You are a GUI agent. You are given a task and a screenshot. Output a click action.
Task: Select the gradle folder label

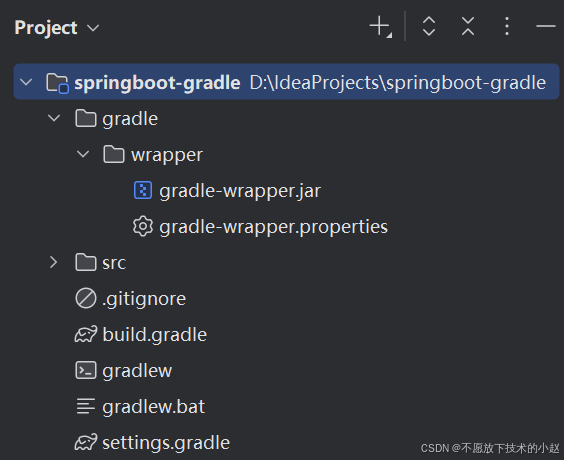coord(130,119)
